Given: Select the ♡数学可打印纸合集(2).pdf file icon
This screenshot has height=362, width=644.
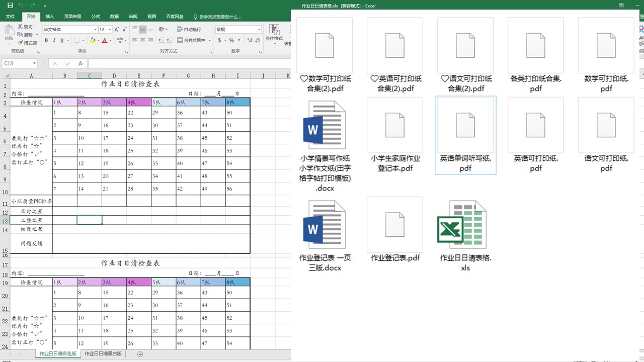Looking at the screenshot, I should (x=325, y=45).
